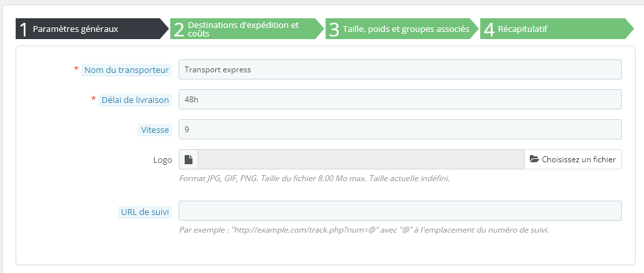Select the Vitesse input containing 9
This screenshot has width=644, height=273.
click(x=400, y=130)
